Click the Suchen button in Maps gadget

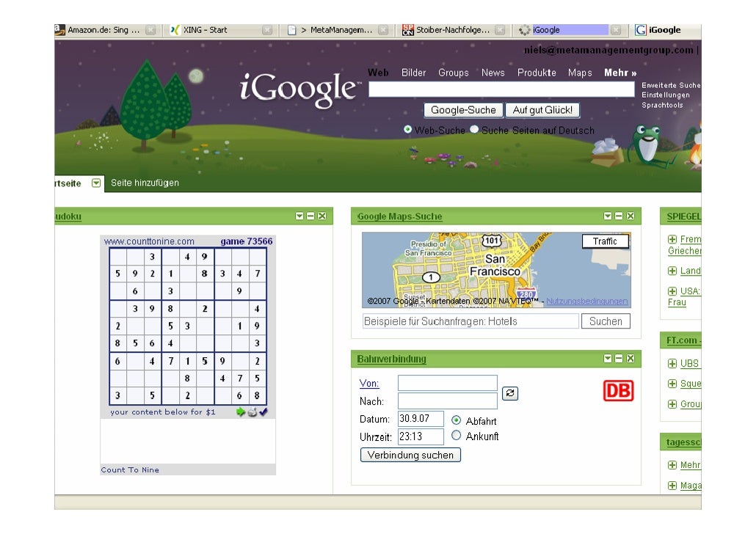click(606, 321)
